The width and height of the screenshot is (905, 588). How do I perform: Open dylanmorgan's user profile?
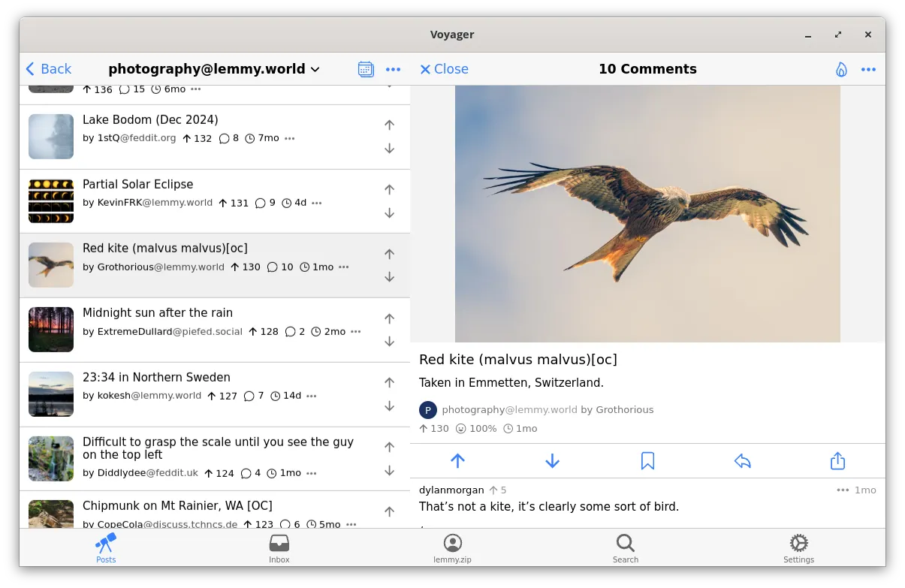click(x=451, y=490)
